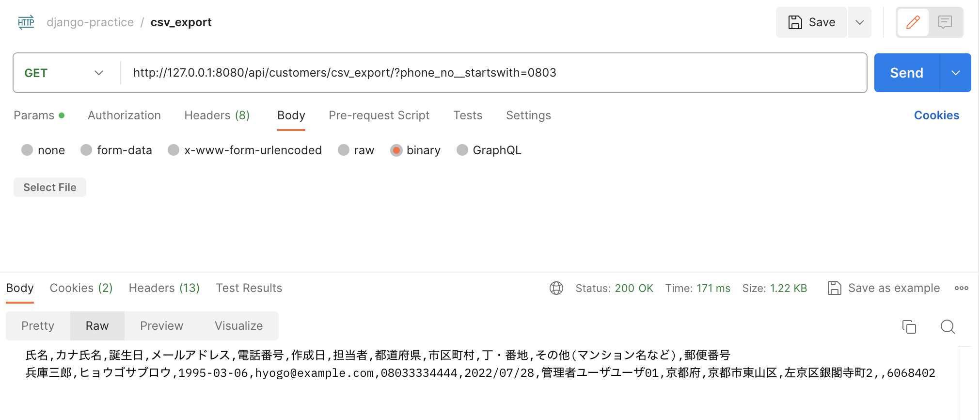Switch body type to GraphQL
The width and height of the screenshot is (980, 420).
462,150
